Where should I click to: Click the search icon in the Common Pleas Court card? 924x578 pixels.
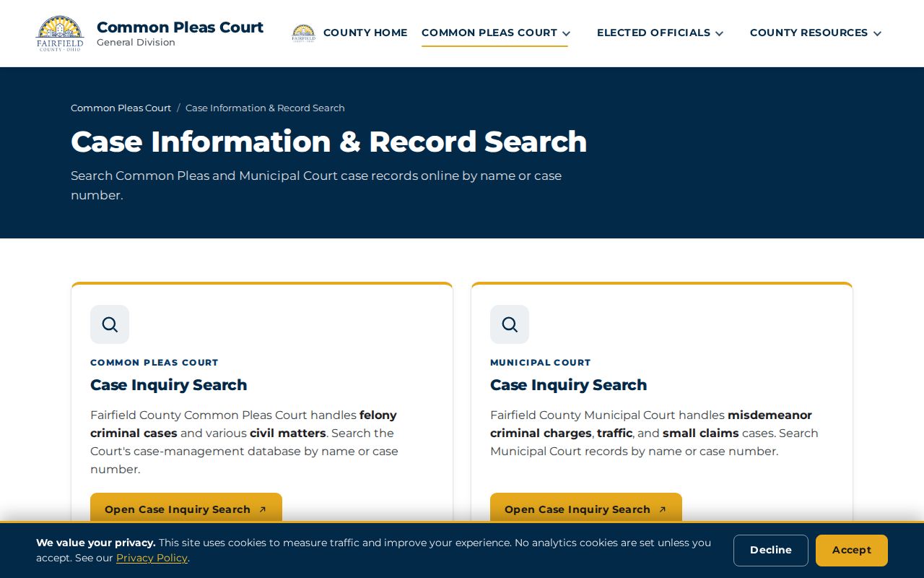(x=110, y=324)
